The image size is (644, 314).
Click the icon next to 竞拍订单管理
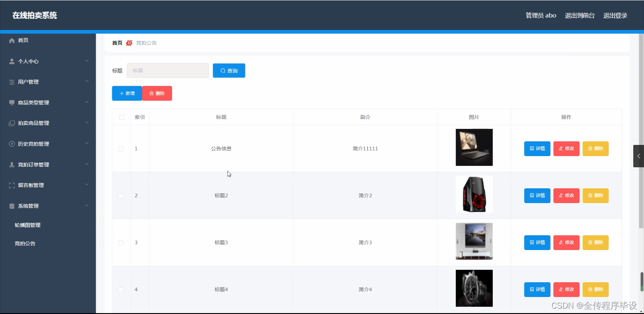12,164
